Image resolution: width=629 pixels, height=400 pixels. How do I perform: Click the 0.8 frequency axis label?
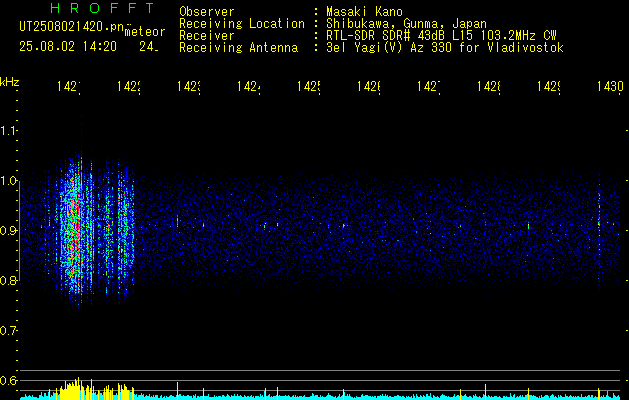tap(8, 280)
